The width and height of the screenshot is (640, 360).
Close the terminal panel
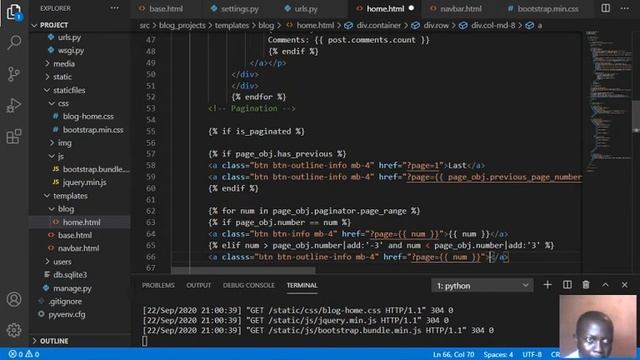point(624,285)
